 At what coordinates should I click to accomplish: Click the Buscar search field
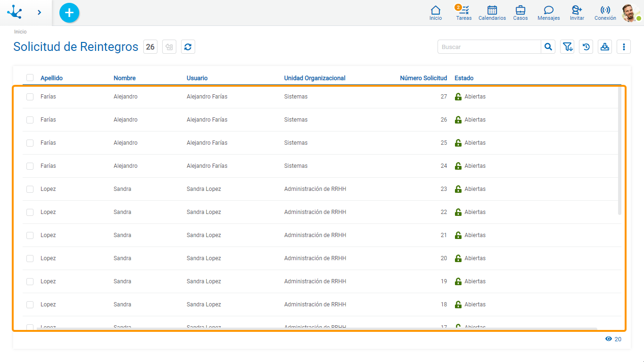coord(489,47)
